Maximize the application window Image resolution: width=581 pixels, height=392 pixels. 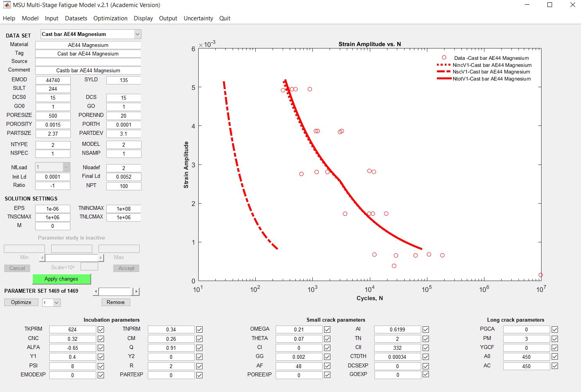coord(549,5)
